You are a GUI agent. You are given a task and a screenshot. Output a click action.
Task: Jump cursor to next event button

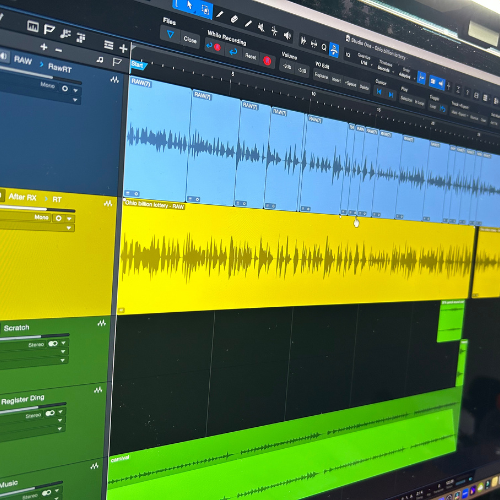(x=391, y=95)
